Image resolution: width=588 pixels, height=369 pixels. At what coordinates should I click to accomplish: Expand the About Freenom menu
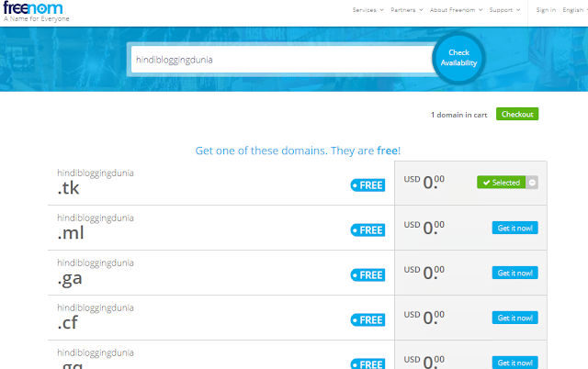click(x=456, y=10)
